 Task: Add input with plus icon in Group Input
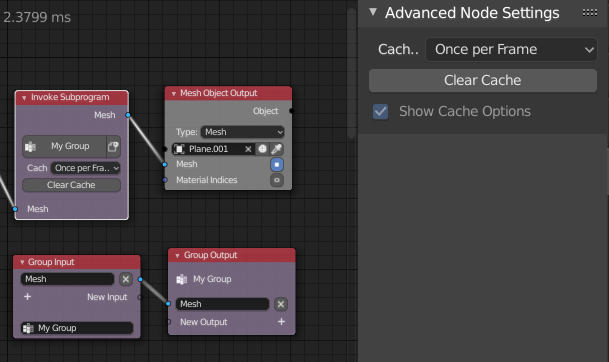point(27,297)
